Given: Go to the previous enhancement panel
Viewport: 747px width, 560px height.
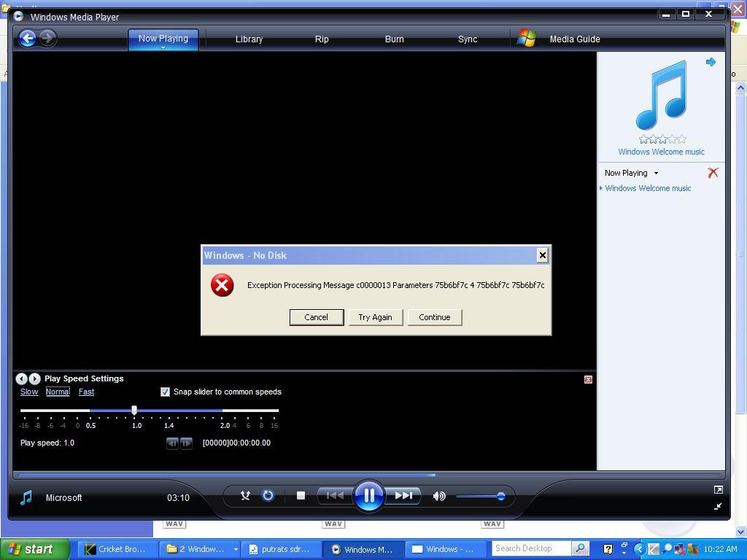Looking at the screenshot, I should click(21, 378).
